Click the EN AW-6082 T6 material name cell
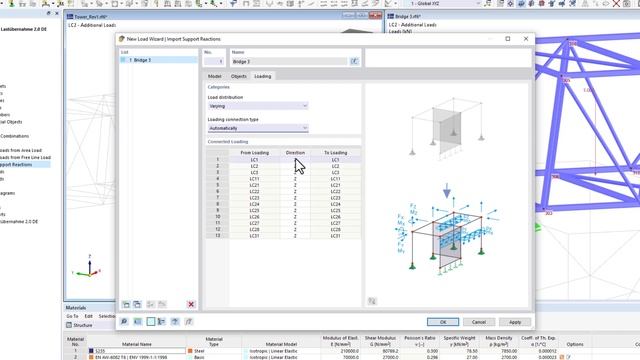The height and width of the screenshot is (360, 640). (x=140, y=357)
